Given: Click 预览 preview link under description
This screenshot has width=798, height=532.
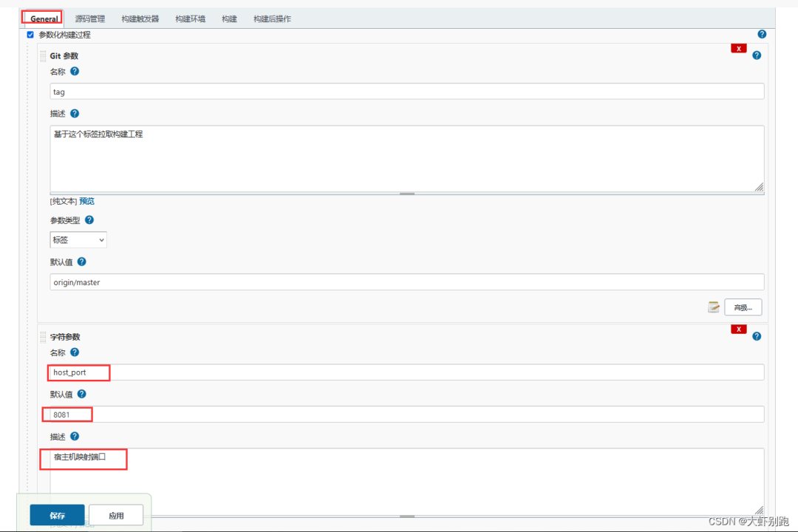Looking at the screenshot, I should coord(86,201).
